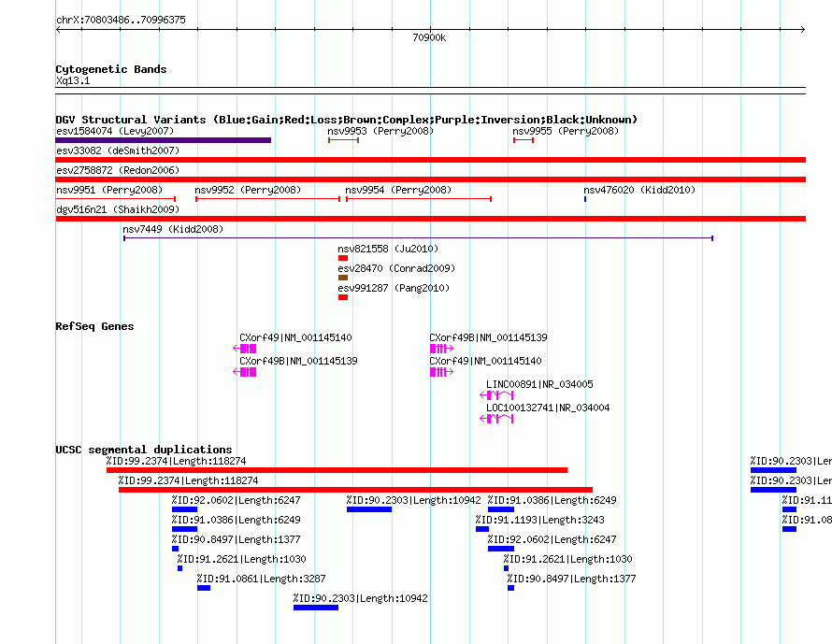
Task: Select the red nsv9954 line feature
Action: [419, 199]
